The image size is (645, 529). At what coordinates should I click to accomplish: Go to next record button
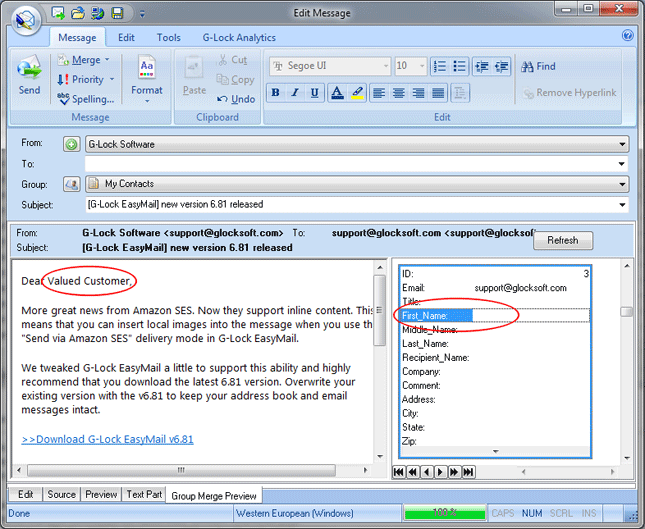(440, 472)
